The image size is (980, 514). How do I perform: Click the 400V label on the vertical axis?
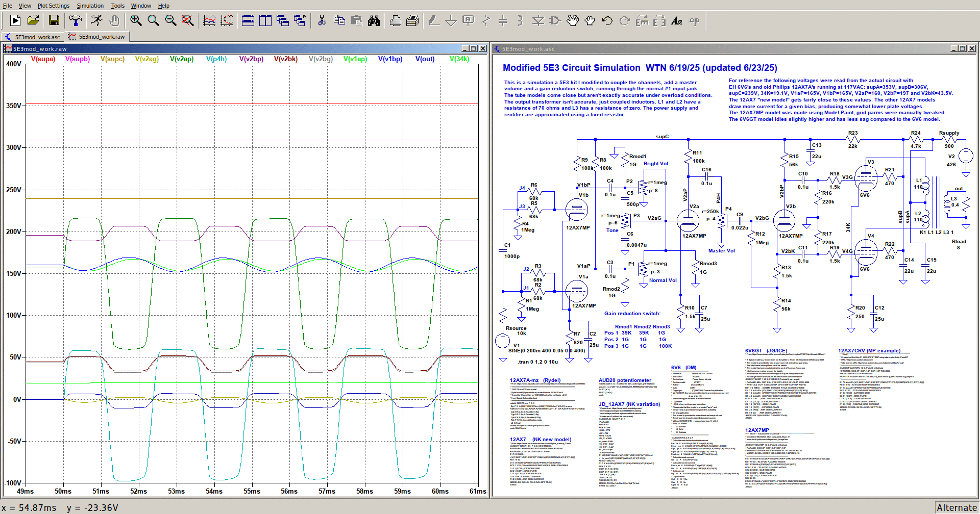tap(14, 64)
